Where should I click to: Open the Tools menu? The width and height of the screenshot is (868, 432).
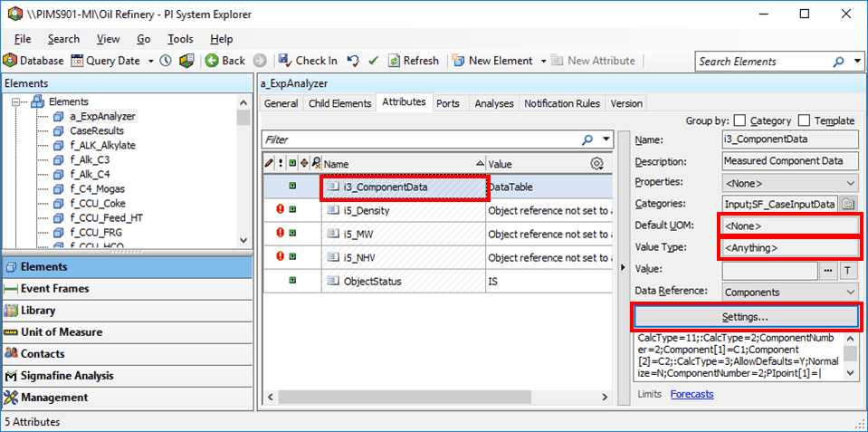coord(180,39)
